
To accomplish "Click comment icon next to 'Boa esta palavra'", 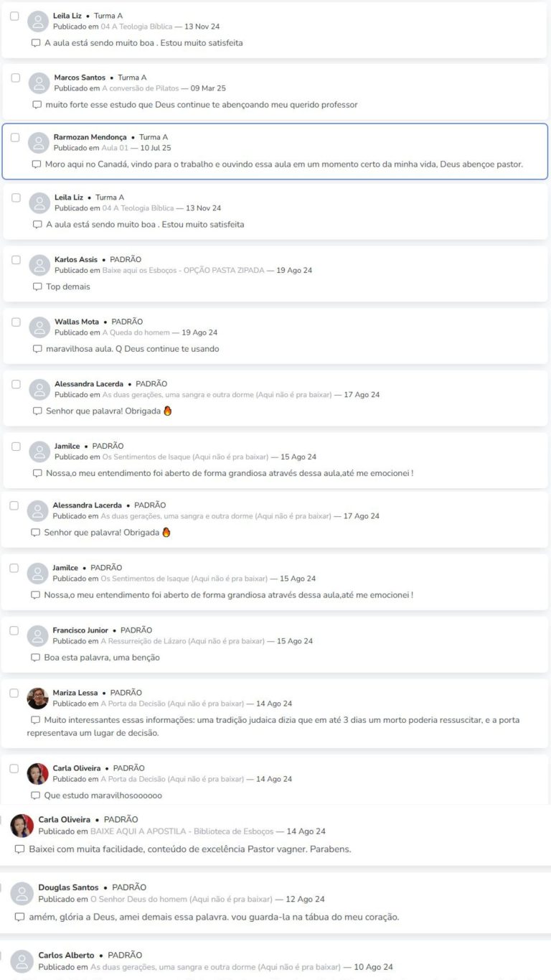I will (x=35, y=658).
